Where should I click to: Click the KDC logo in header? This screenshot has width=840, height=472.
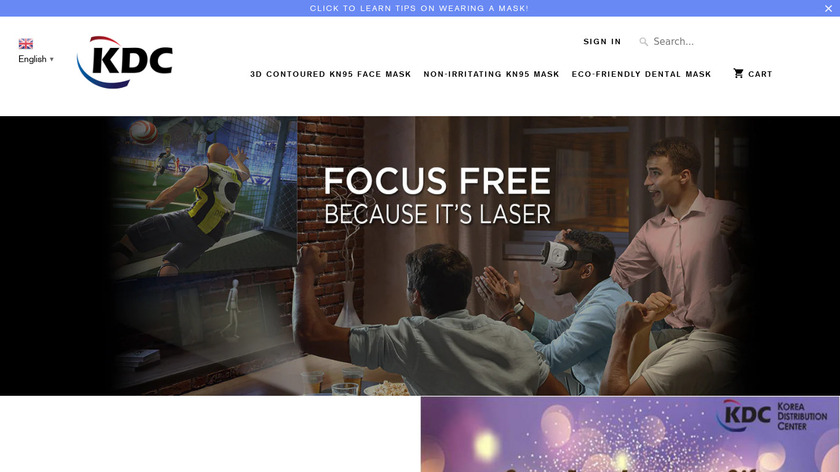click(x=125, y=62)
